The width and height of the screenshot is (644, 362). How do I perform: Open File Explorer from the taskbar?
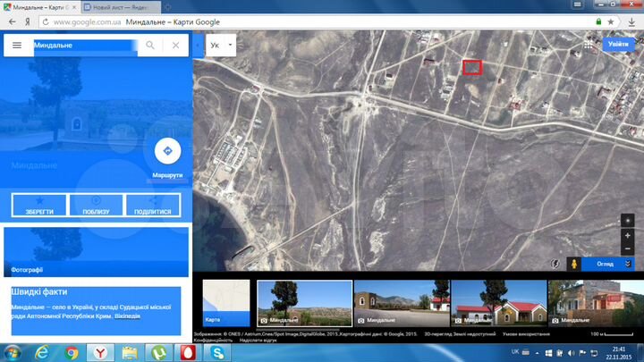tap(130, 353)
